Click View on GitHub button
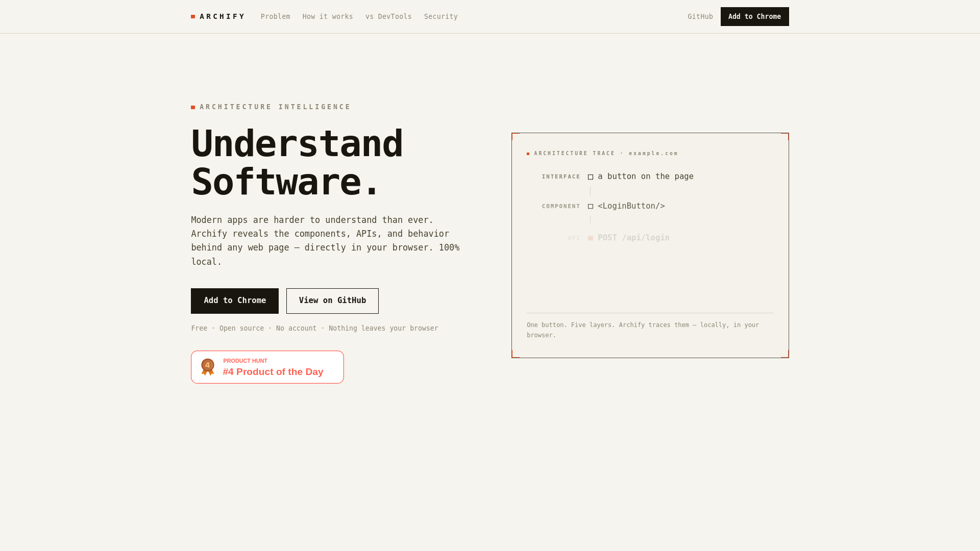 tap(332, 300)
